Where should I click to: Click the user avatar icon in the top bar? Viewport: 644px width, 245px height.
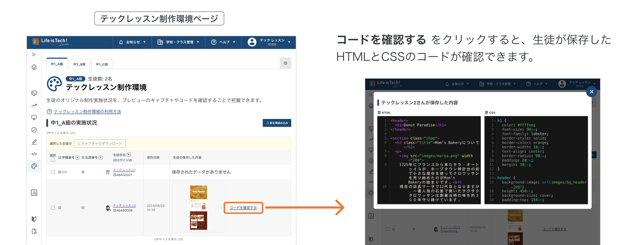pos(252,42)
